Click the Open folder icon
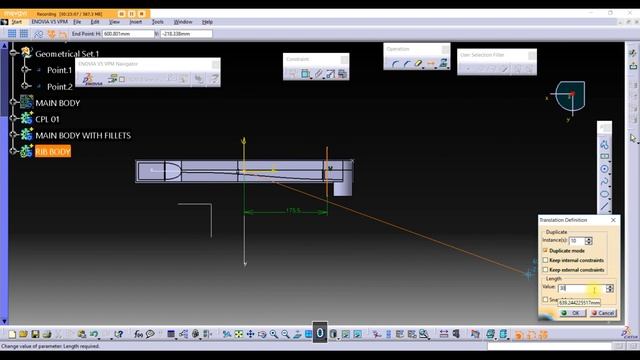The height and width of the screenshot is (360, 640). point(23,334)
